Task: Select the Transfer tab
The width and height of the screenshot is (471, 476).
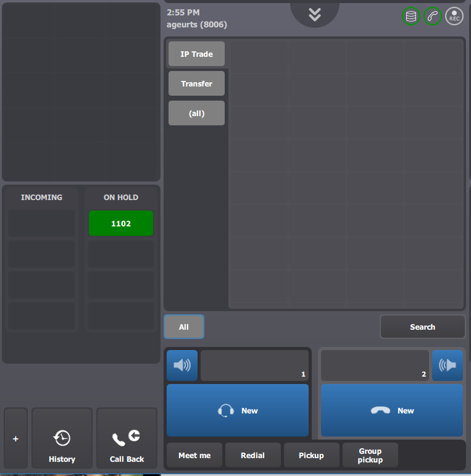Action: coord(196,84)
